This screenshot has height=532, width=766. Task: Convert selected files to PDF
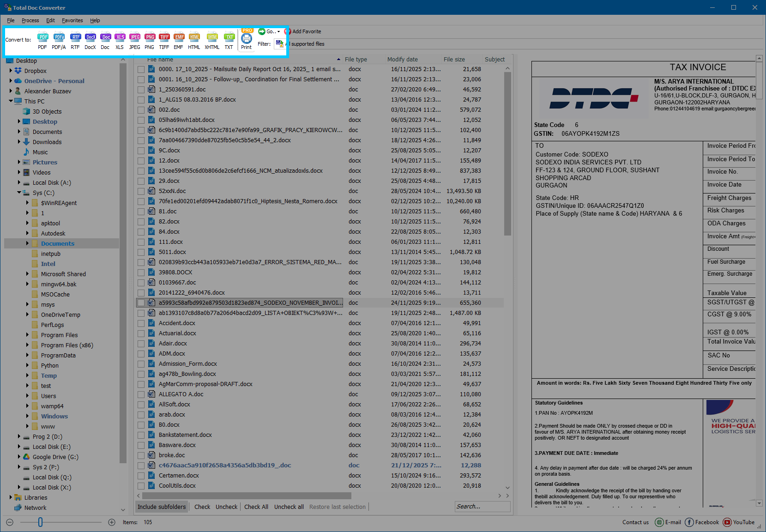click(x=42, y=41)
